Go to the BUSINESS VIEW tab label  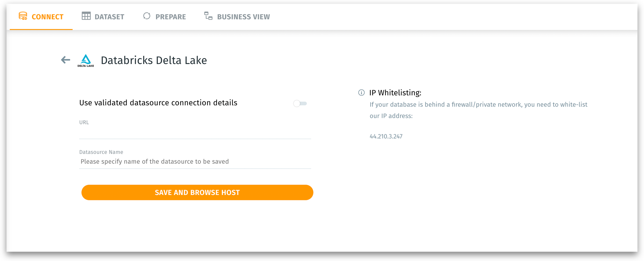[243, 17]
